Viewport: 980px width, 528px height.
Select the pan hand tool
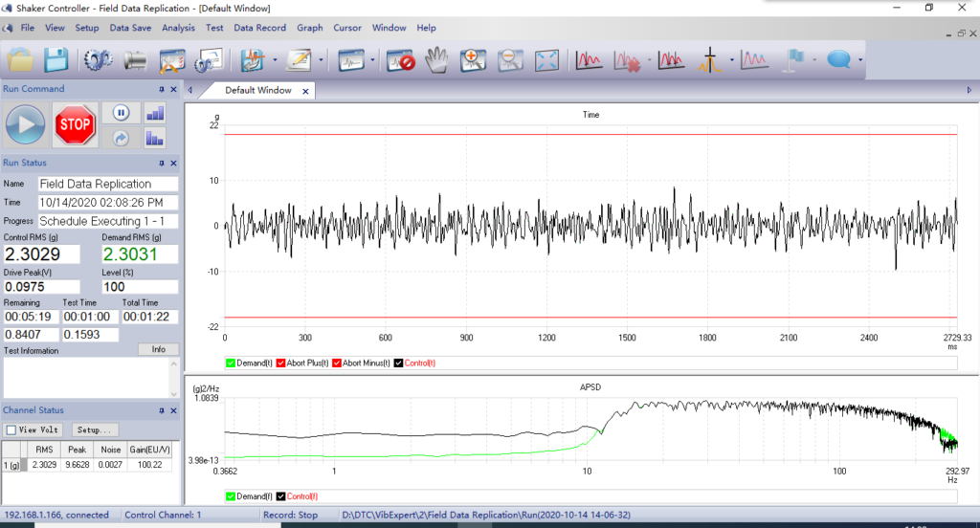tap(436, 60)
